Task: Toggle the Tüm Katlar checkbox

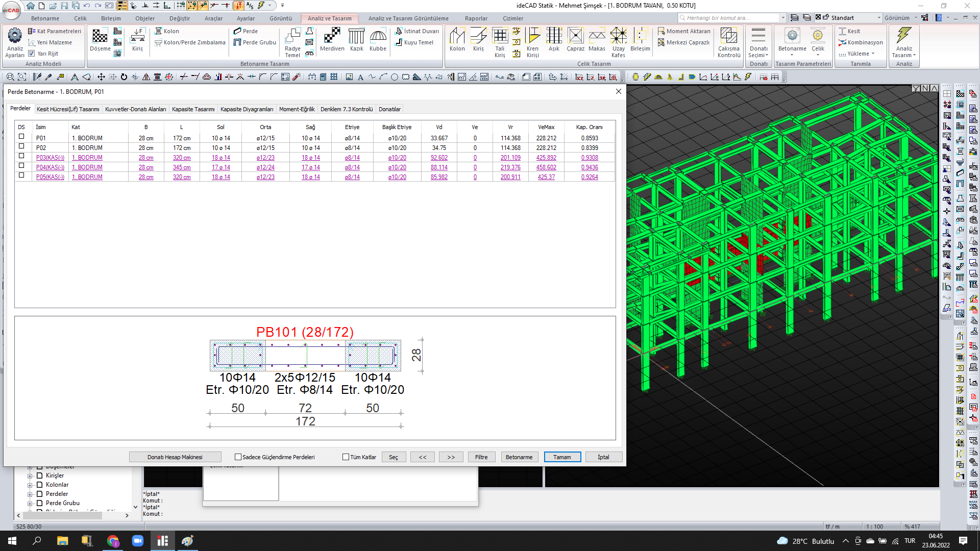Action: pyautogui.click(x=346, y=457)
